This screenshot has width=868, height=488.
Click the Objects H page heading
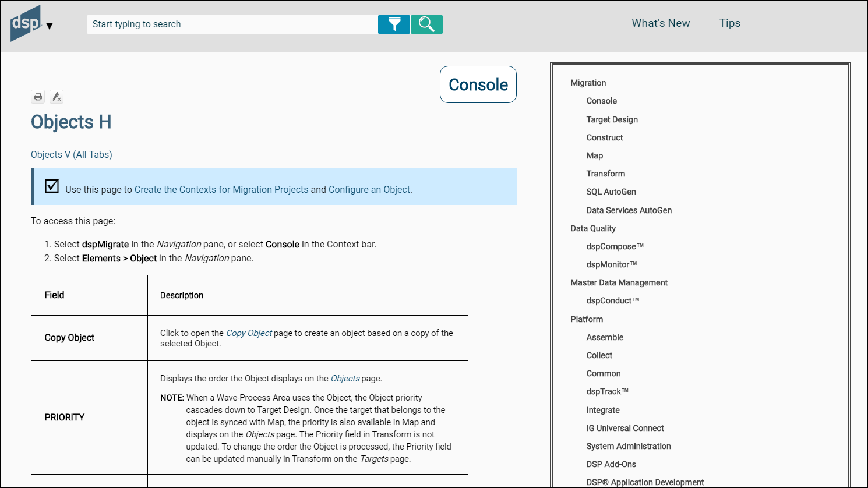(x=71, y=122)
